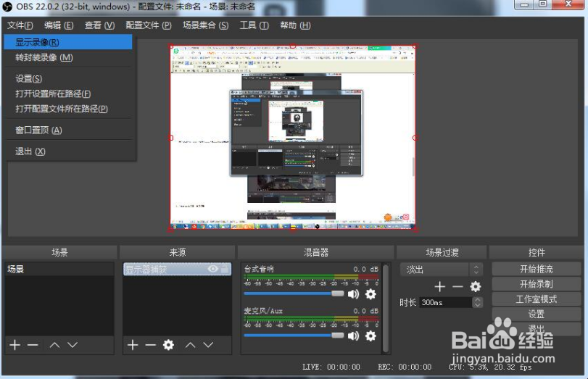Mute 麦克风/Aux speaker icon
The width and height of the screenshot is (588, 379).
tap(353, 336)
